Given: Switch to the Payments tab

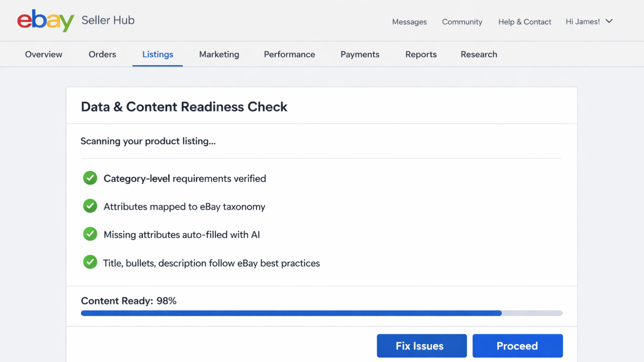Looking at the screenshot, I should pos(360,54).
